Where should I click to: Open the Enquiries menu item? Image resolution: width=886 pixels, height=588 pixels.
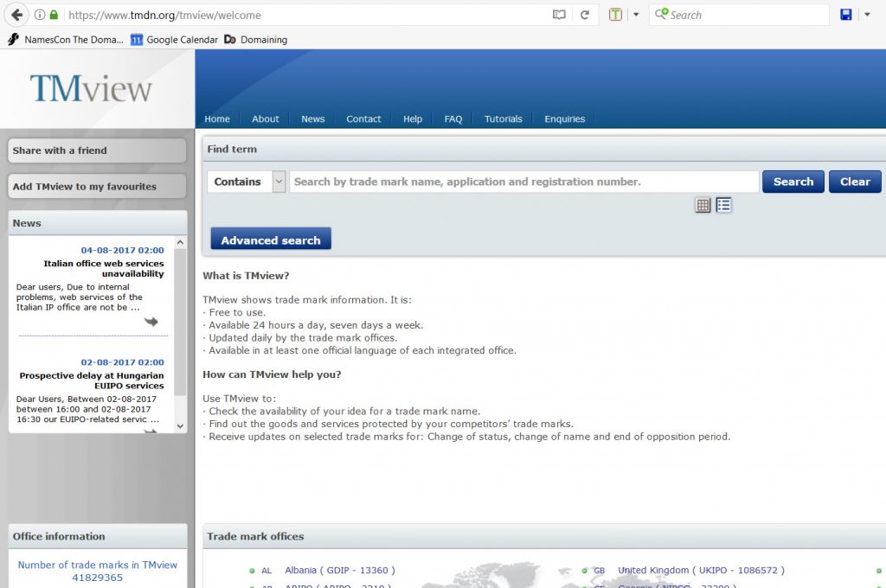[564, 119]
